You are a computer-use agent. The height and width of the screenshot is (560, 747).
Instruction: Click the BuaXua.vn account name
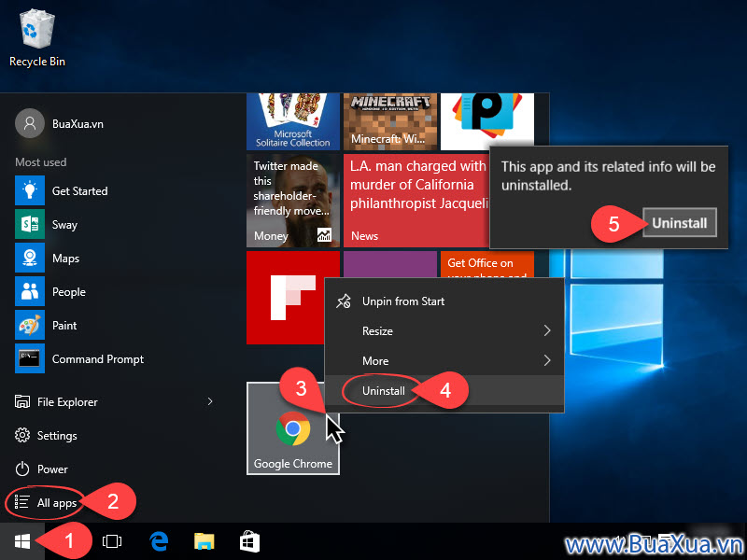click(78, 124)
